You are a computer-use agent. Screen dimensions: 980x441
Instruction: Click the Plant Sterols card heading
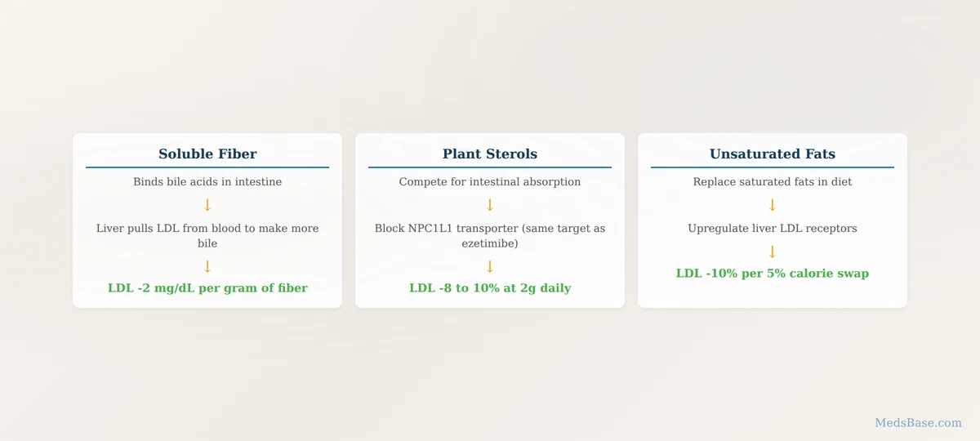pyautogui.click(x=490, y=154)
